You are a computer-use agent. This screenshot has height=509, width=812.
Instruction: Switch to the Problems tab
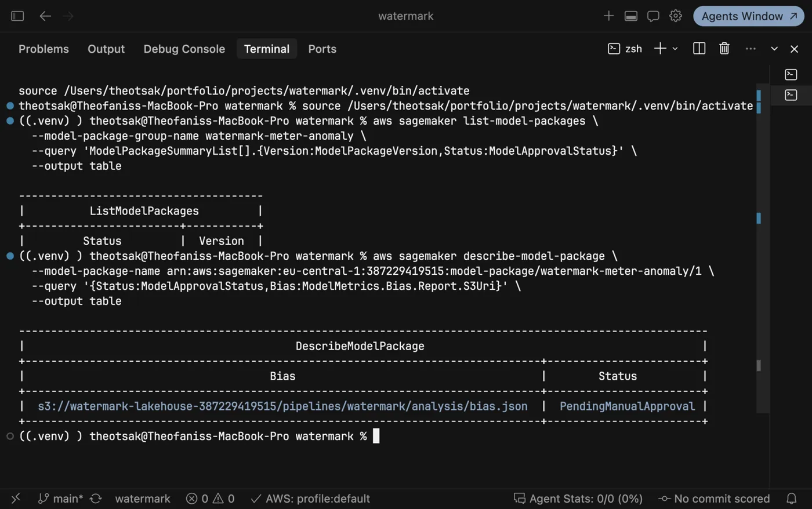click(x=43, y=49)
